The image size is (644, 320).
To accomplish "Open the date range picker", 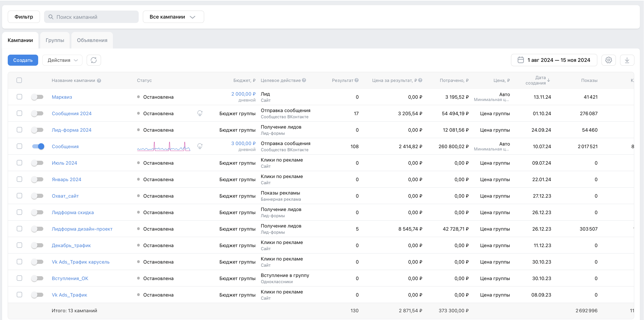I will (x=554, y=60).
